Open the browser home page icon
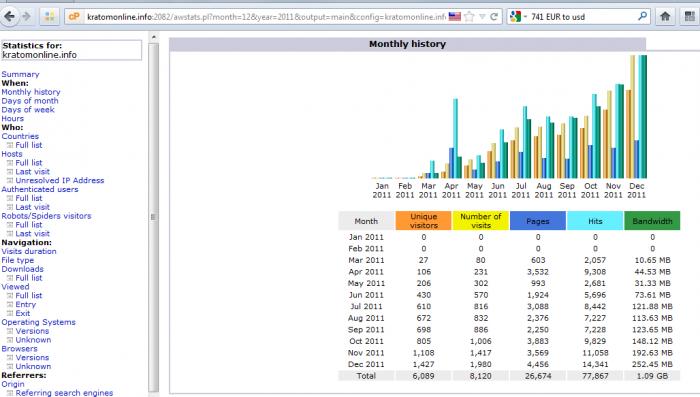Screen dimensions: 700x397 pyautogui.click(x=665, y=17)
